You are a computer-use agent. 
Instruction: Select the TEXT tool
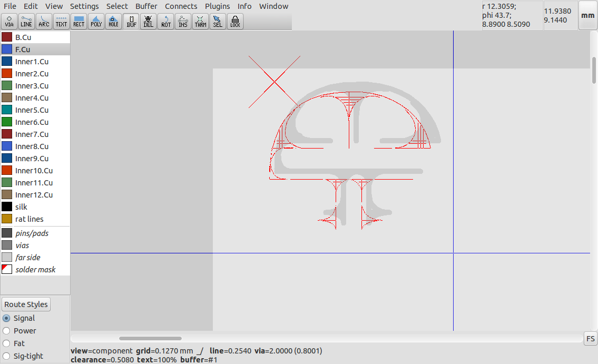coord(61,21)
